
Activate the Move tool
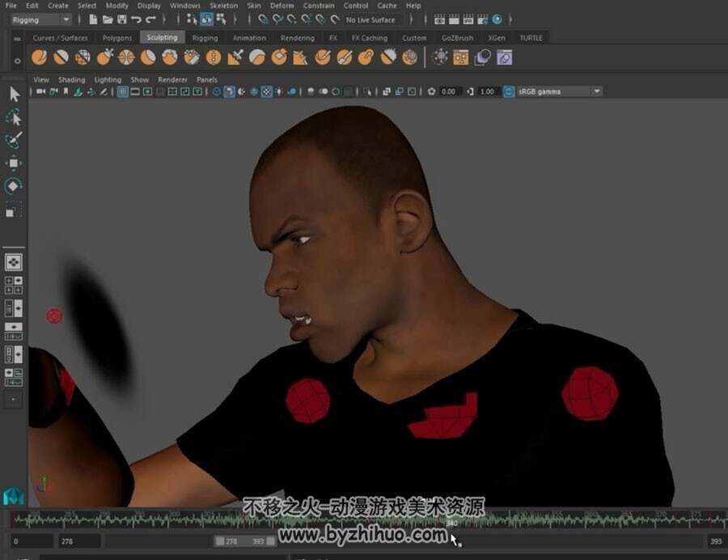(x=14, y=163)
